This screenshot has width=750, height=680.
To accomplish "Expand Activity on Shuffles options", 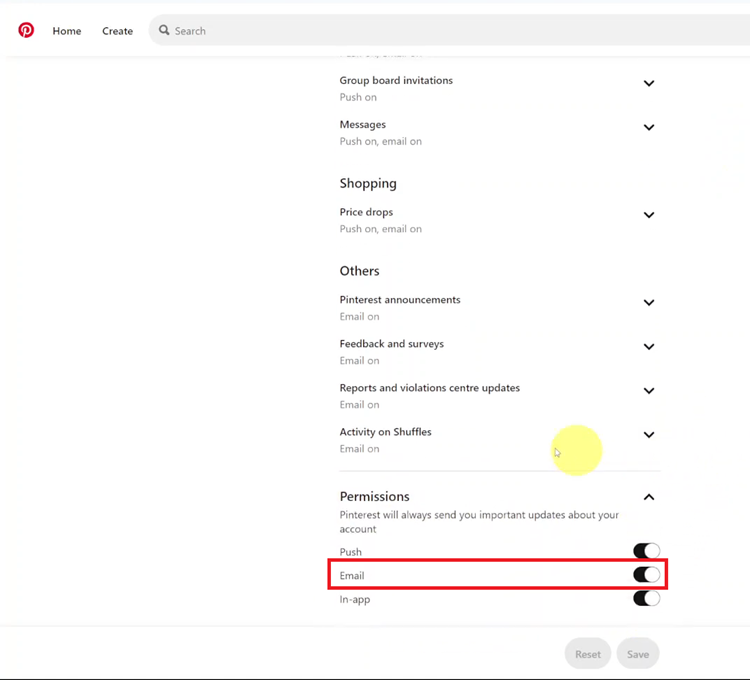I will (649, 435).
